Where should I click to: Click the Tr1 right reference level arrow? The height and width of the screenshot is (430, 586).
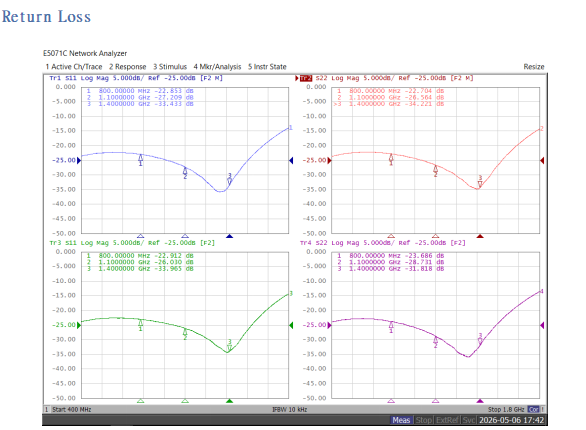(x=291, y=160)
